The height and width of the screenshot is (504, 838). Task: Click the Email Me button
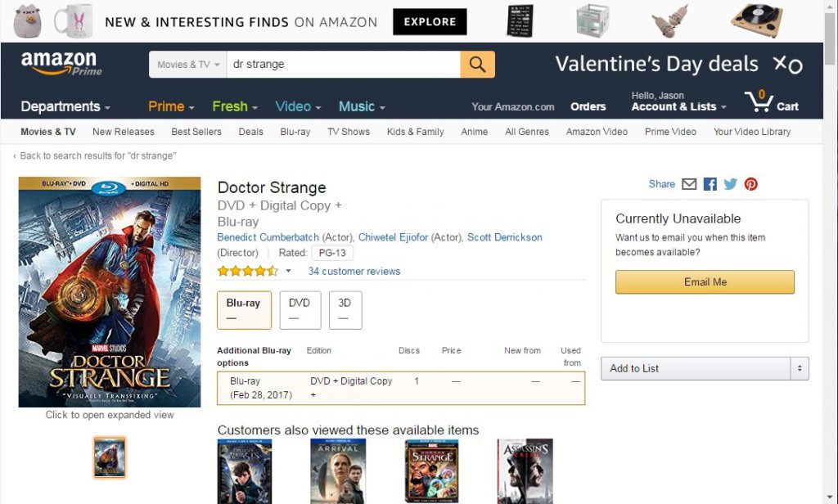coord(705,281)
